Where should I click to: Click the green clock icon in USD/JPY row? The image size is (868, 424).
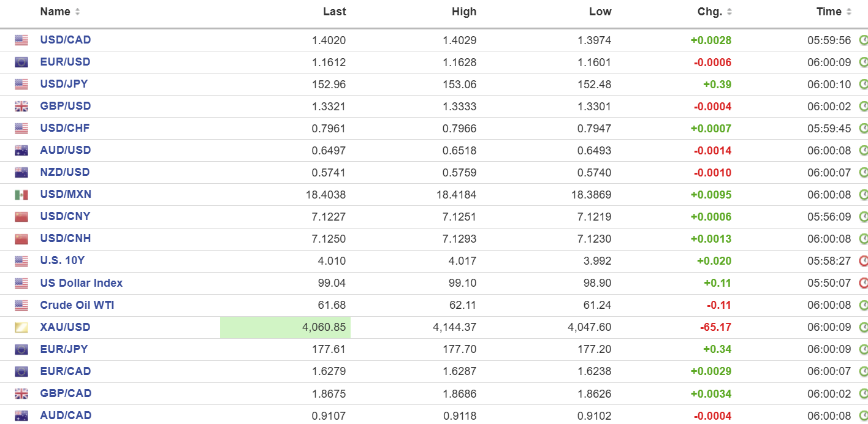click(x=863, y=85)
